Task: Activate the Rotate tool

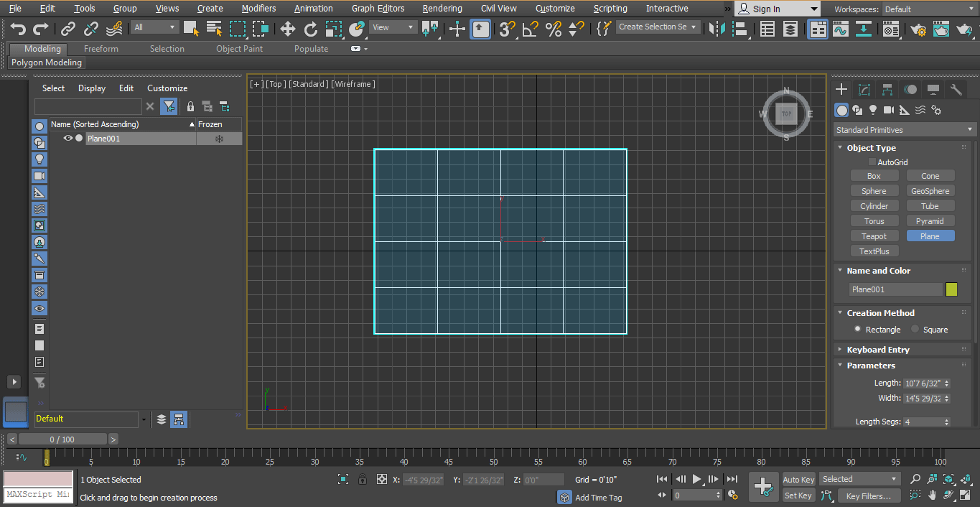Action: point(311,29)
